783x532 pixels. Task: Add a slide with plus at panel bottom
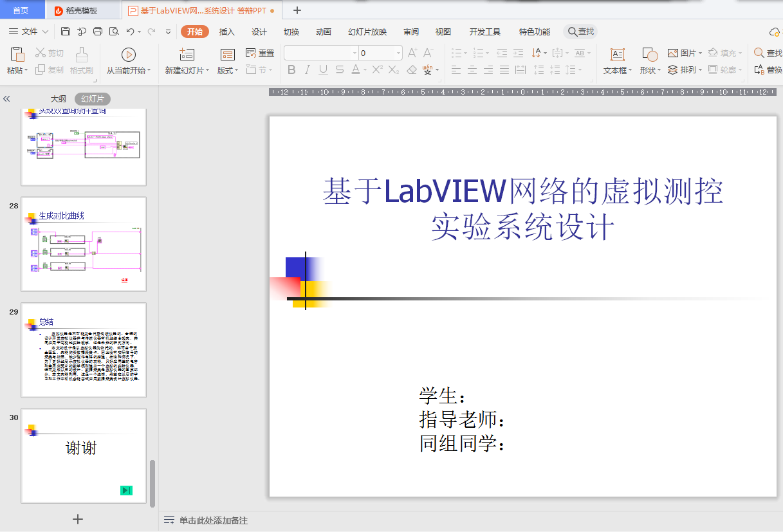pyautogui.click(x=78, y=519)
